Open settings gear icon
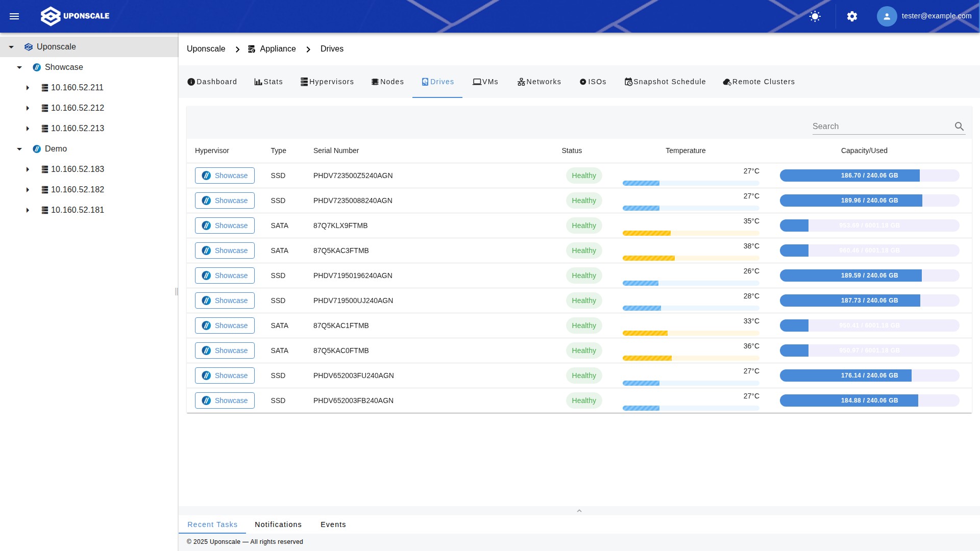Image resolution: width=980 pixels, height=551 pixels. pyautogui.click(x=852, y=16)
